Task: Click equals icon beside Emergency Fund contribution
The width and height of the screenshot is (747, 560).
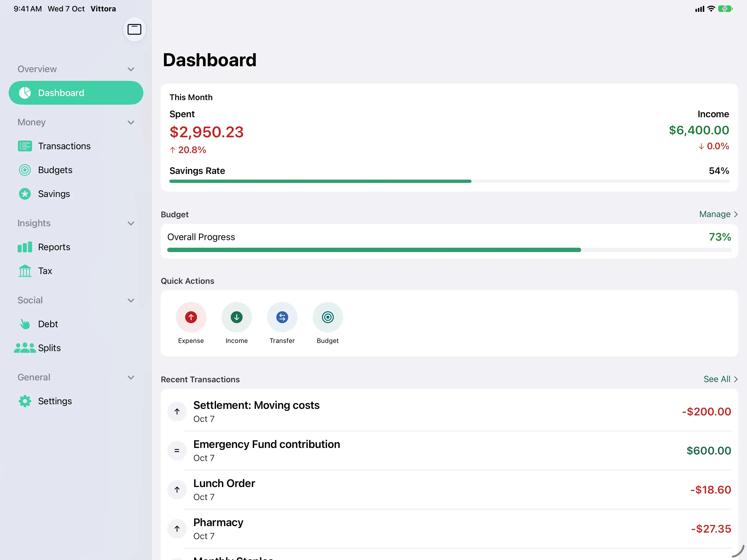Action: (177, 451)
